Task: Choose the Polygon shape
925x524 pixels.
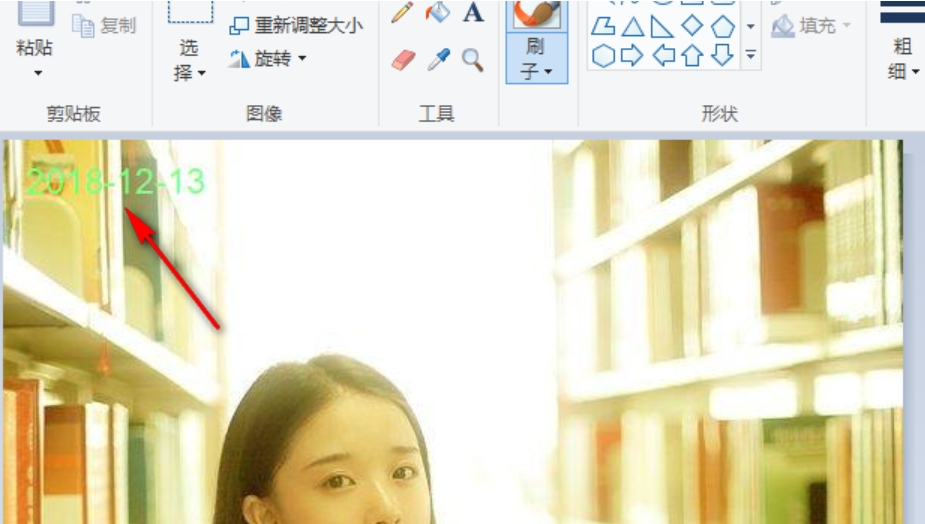Action: pos(603,27)
